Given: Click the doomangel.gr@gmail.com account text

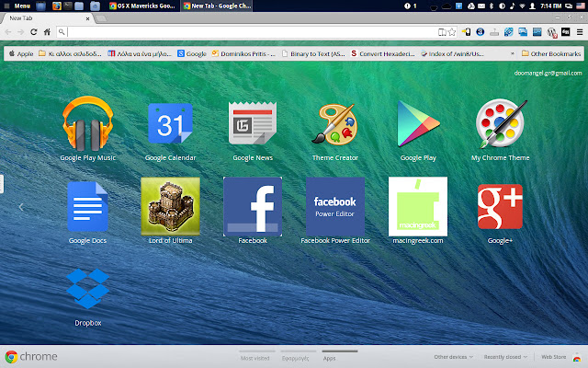Looking at the screenshot, I should click(548, 74).
